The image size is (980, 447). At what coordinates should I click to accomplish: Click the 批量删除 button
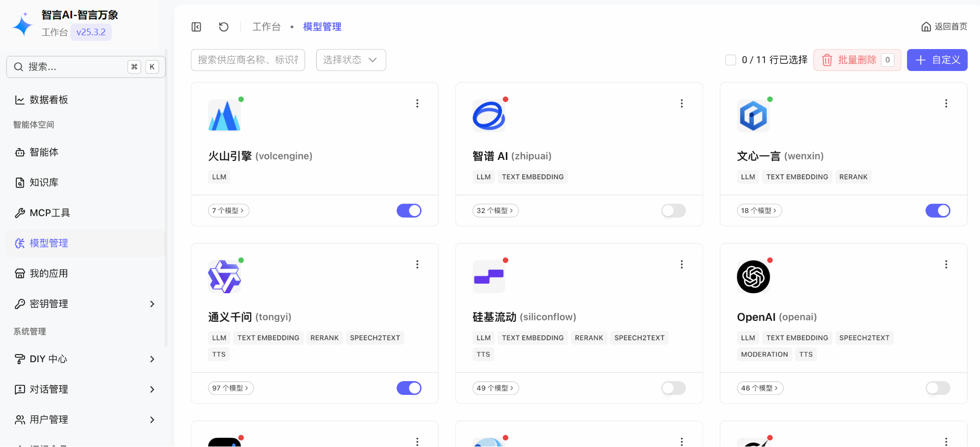point(857,60)
